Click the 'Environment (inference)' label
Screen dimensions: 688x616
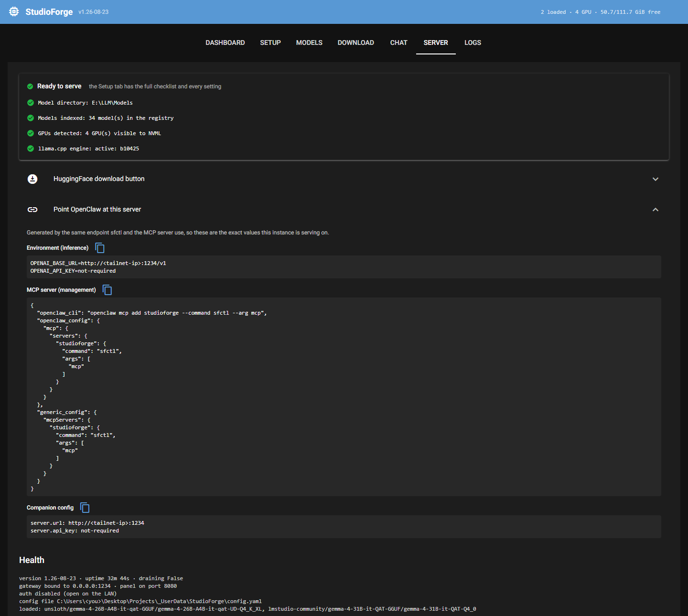pyautogui.click(x=58, y=248)
